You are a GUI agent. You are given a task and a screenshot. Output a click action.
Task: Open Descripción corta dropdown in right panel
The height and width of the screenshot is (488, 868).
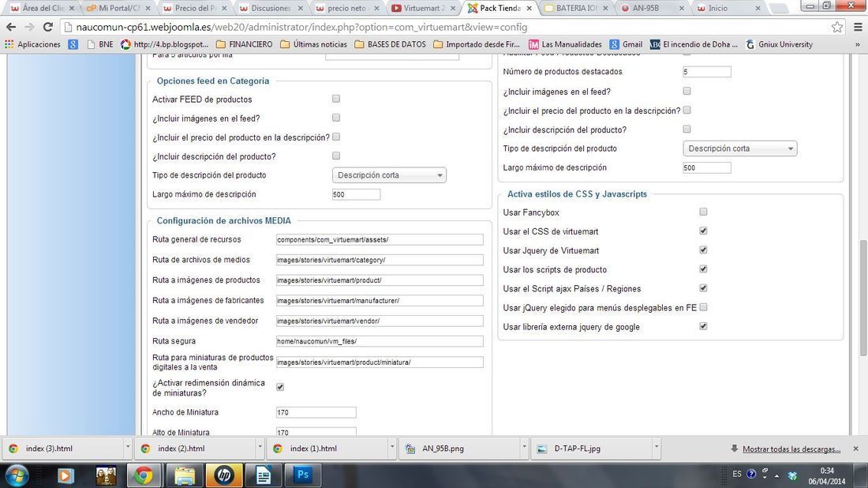[x=740, y=148]
